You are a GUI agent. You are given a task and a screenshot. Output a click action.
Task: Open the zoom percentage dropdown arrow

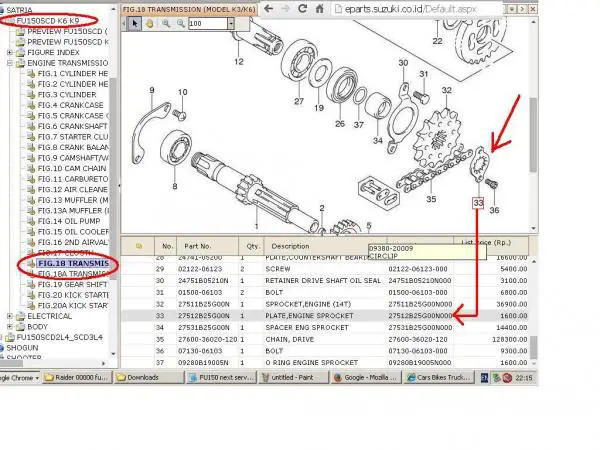[x=231, y=24]
